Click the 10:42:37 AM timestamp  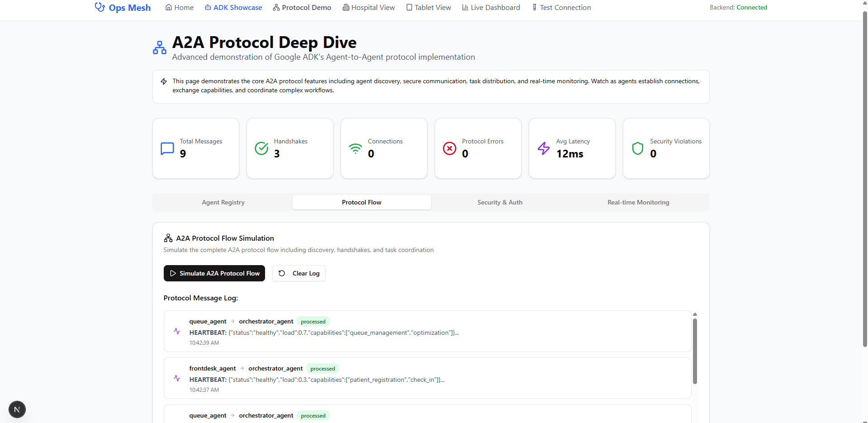[204, 390]
